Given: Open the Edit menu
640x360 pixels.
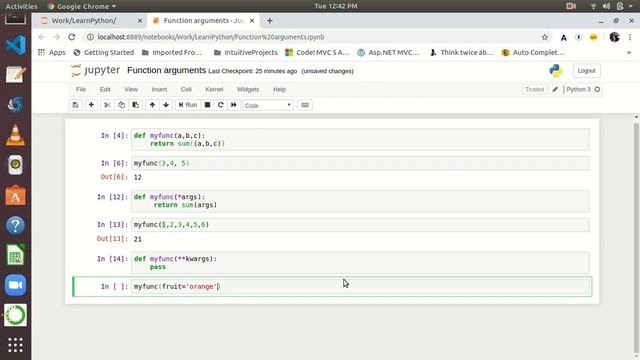Looking at the screenshot, I should 105,89.
